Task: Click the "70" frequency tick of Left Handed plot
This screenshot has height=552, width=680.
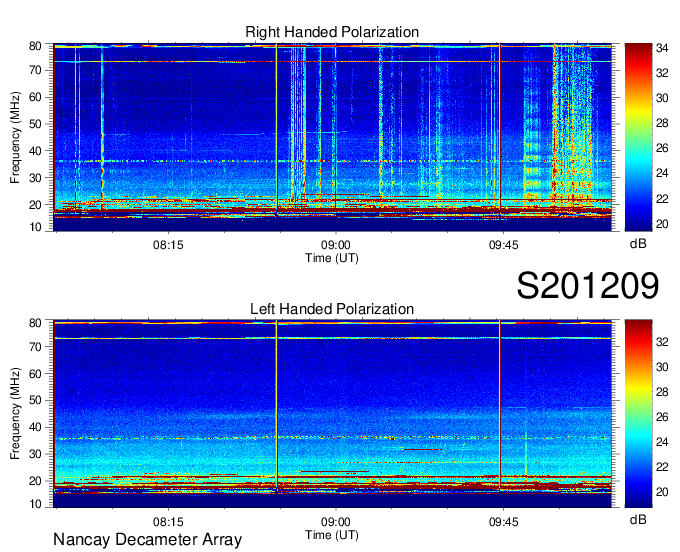Action: (35, 346)
